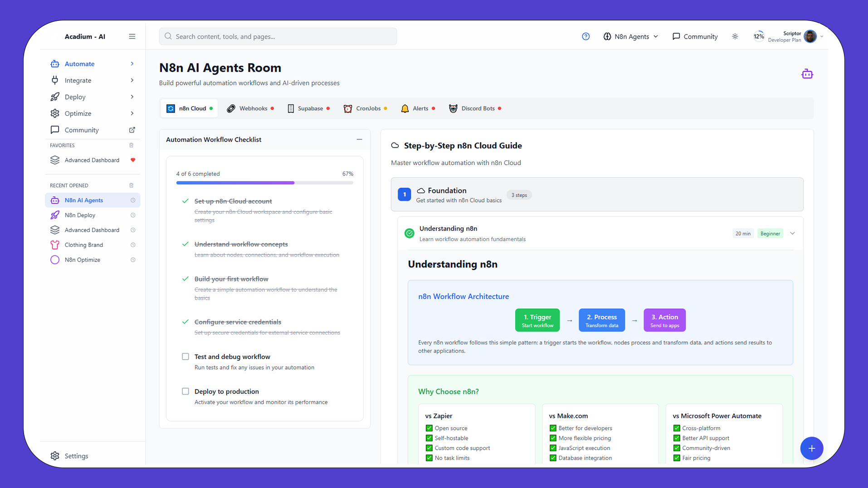Uncheck Build your first workflow
This screenshot has height=488, width=868.
[x=185, y=279]
